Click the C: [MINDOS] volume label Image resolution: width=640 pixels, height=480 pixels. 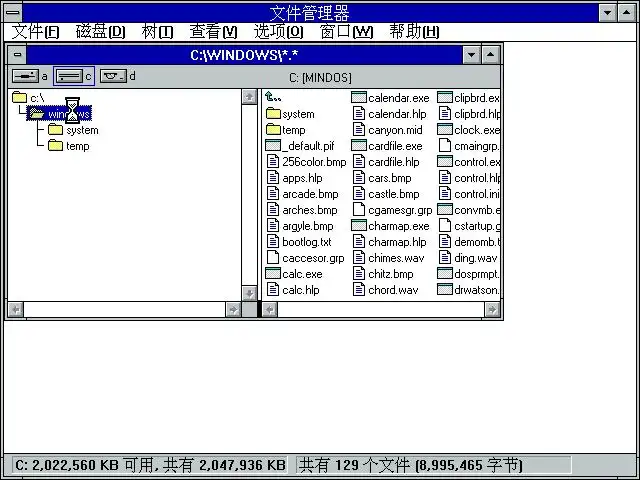[320, 78]
